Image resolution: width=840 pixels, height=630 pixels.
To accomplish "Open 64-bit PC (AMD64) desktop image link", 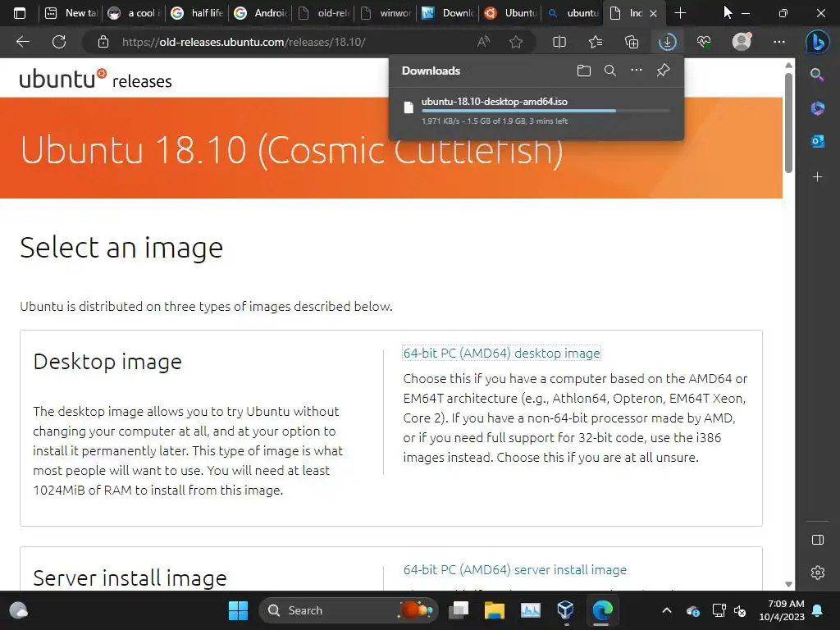I will (501, 353).
